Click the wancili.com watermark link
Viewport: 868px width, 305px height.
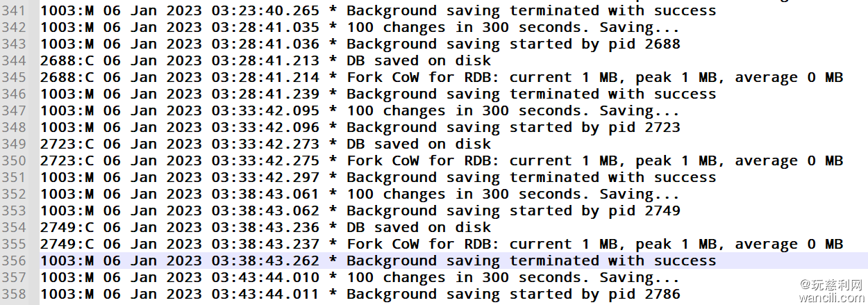[x=831, y=297]
